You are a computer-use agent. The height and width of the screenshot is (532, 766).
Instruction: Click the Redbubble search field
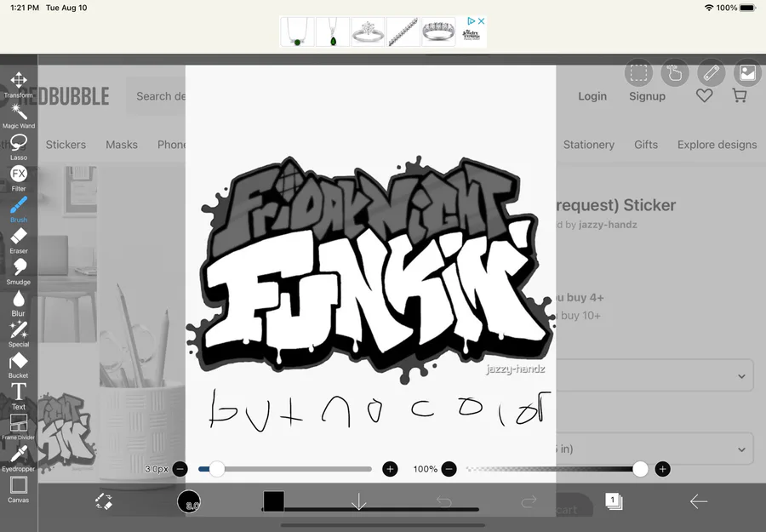(156, 96)
